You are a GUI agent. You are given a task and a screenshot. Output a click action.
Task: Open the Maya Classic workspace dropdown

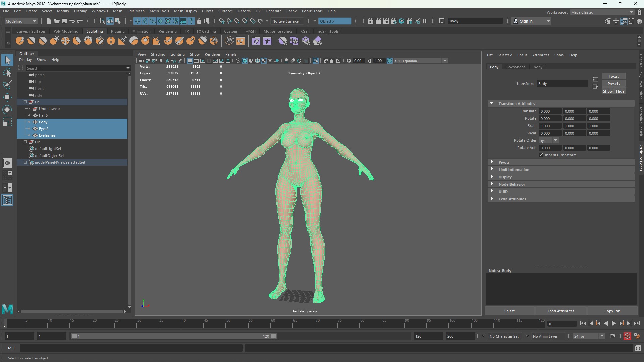[602, 12]
